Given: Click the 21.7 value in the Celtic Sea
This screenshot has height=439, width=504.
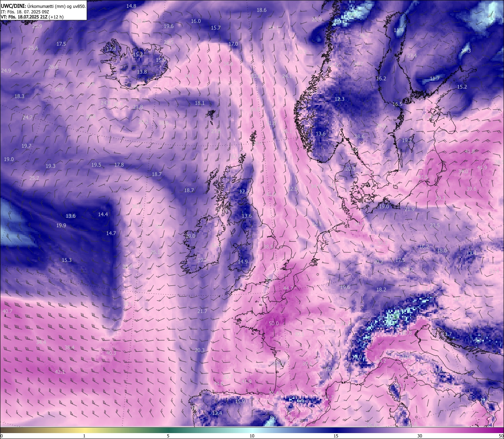Looking at the screenshot, I should click(x=202, y=311).
